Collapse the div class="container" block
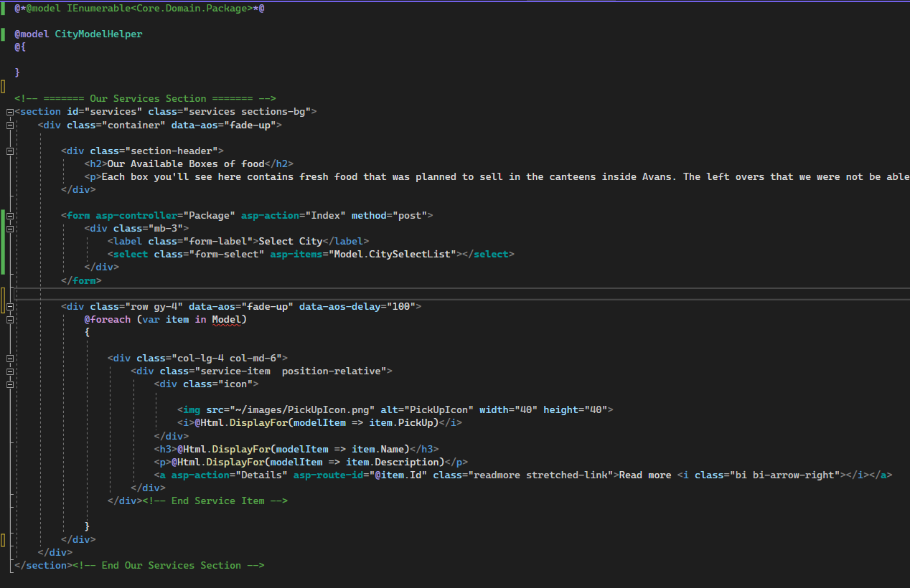Viewport: 910px width, 588px height. click(x=9, y=125)
